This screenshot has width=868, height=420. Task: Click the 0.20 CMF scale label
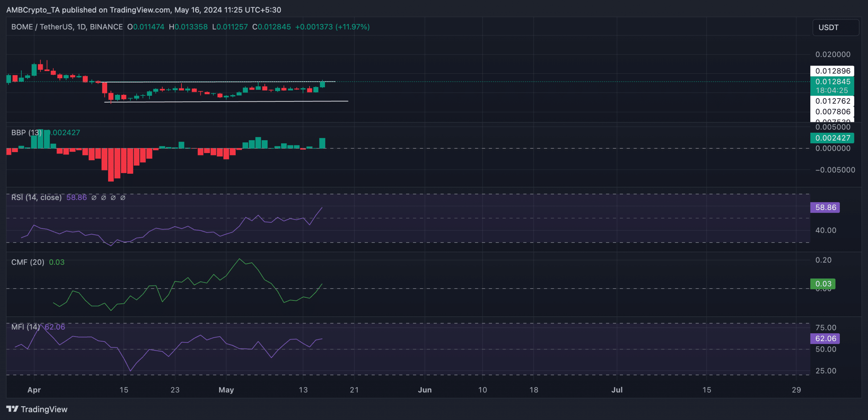coord(823,260)
